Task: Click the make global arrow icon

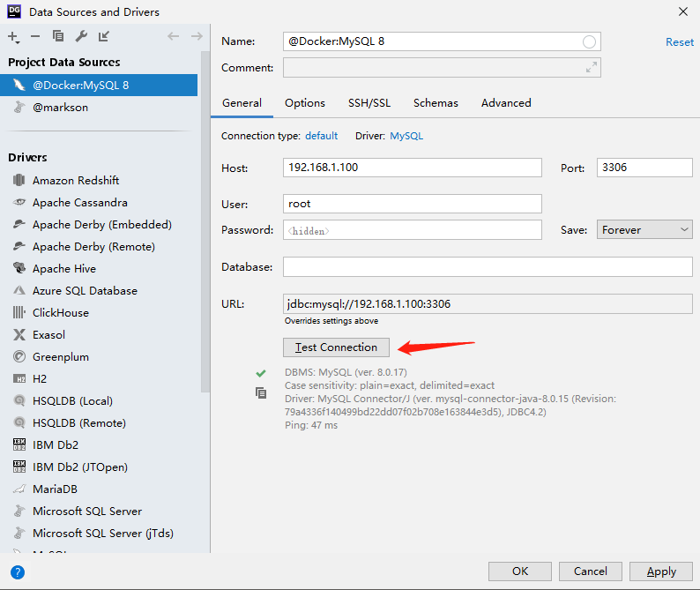Action: click(x=104, y=36)
